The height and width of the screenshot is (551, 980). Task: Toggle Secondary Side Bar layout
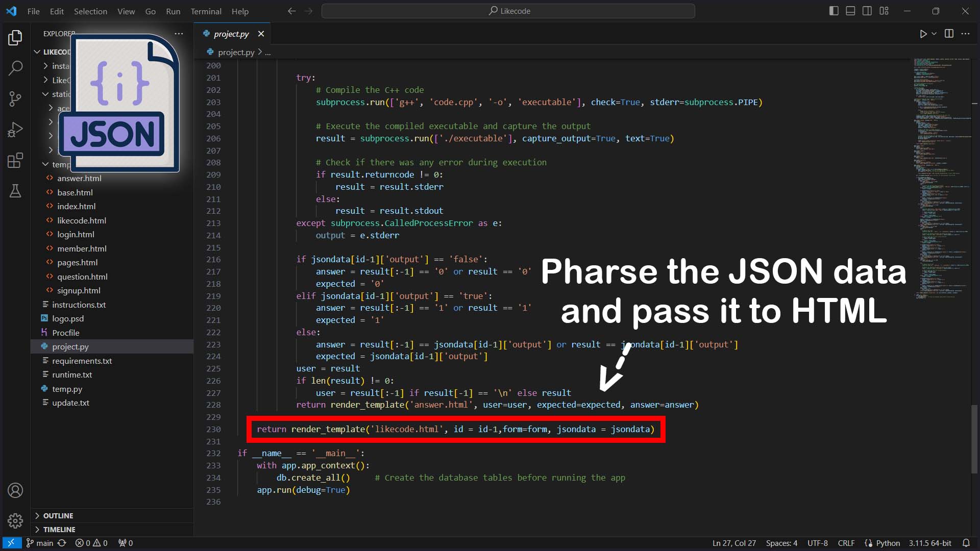867,11
